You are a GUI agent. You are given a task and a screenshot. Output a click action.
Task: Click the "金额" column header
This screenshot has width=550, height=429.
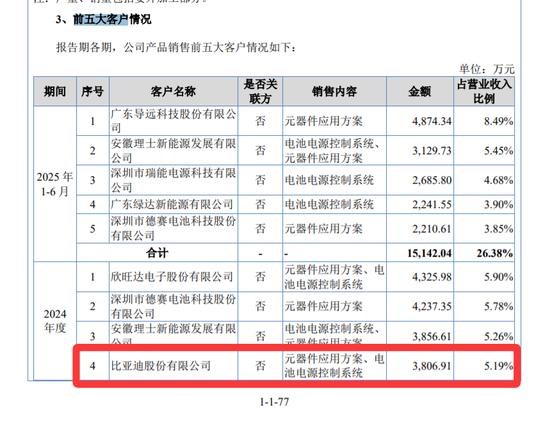click(420, 92)
